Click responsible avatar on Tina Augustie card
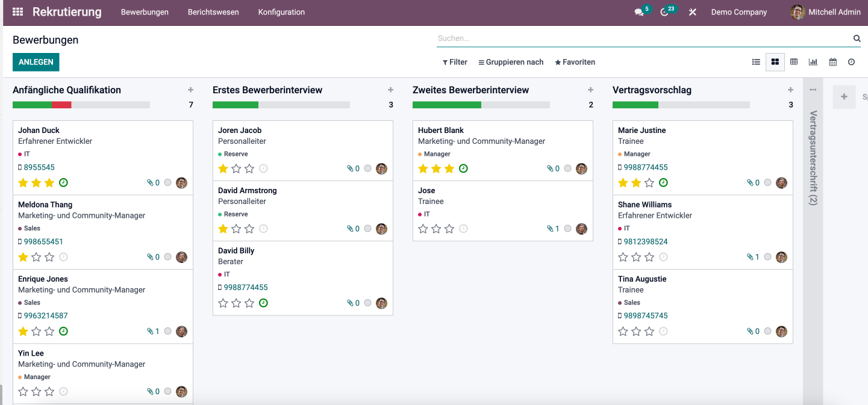 tap(781, 331)
